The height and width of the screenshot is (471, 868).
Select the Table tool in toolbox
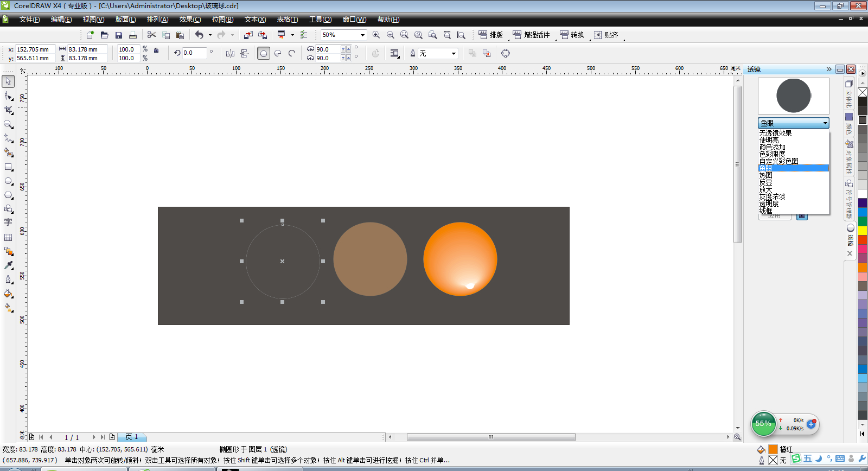click(x=8, y=237)
